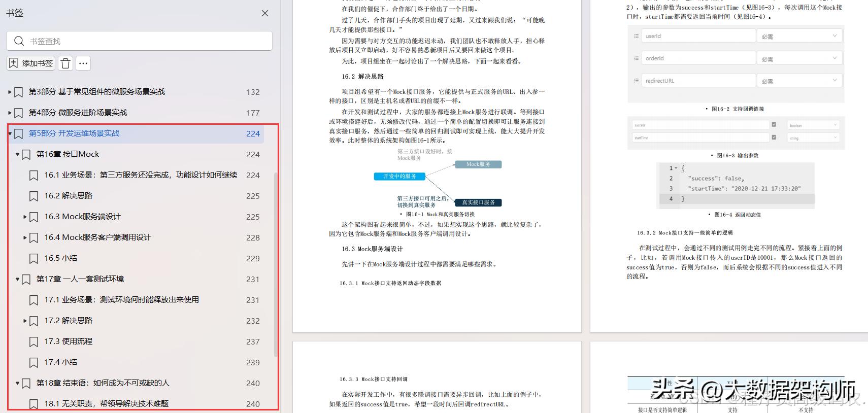The height and width of the screenshot is (413, 868).
Task: Click the 图16-4 返回动态值 caption
Action: [737, 215]
